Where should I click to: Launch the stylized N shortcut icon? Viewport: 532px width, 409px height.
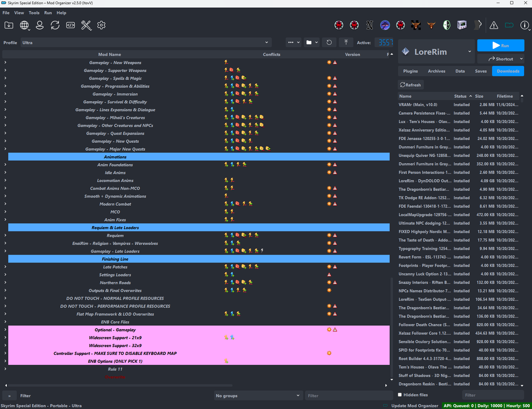pos(369,25)
